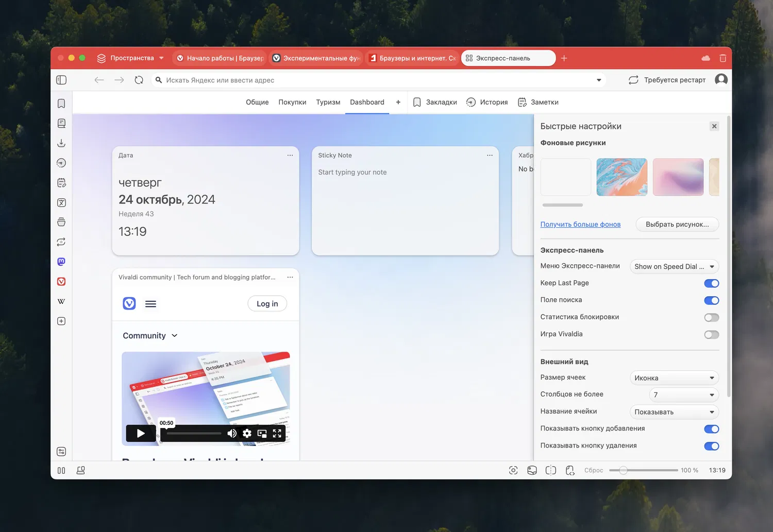
Task: Switch to Начало работы browser tab
Action: click(x=219, y=58)
